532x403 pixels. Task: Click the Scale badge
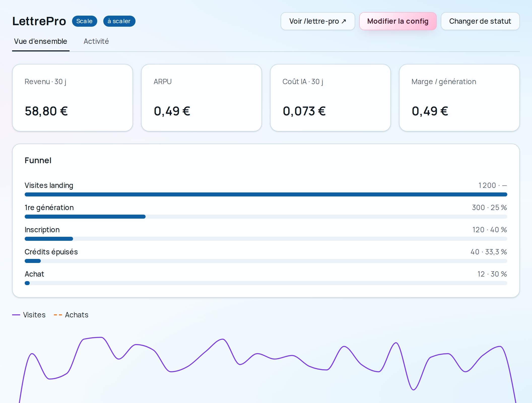[84, 21]
